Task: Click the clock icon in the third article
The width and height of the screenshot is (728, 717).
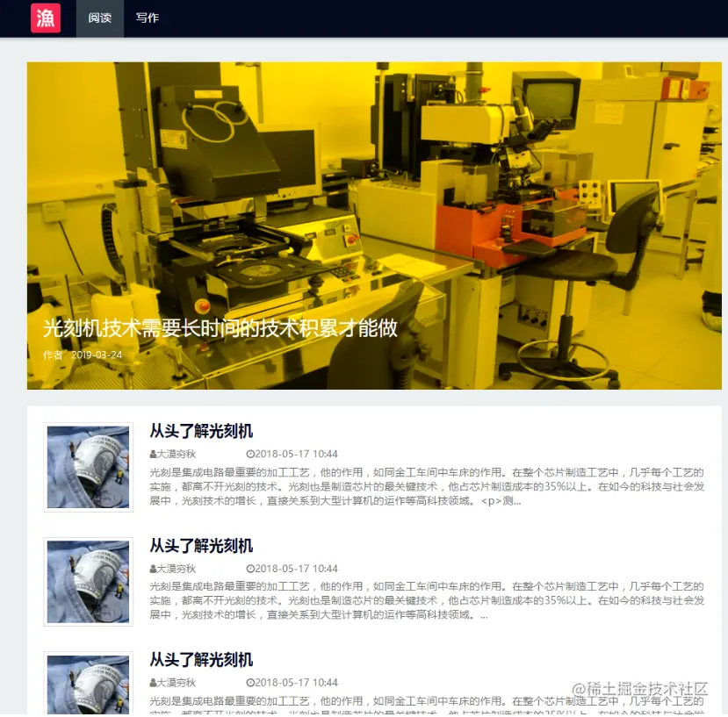Action: point(250,683)
